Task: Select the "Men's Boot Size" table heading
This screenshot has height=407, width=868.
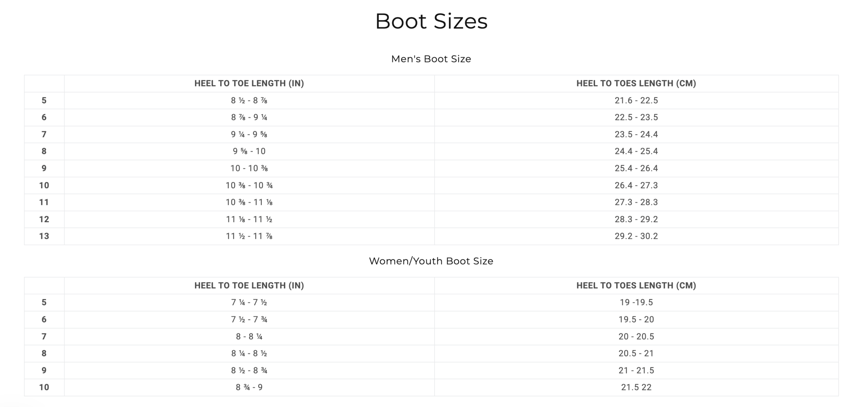Action: point(431,59)
